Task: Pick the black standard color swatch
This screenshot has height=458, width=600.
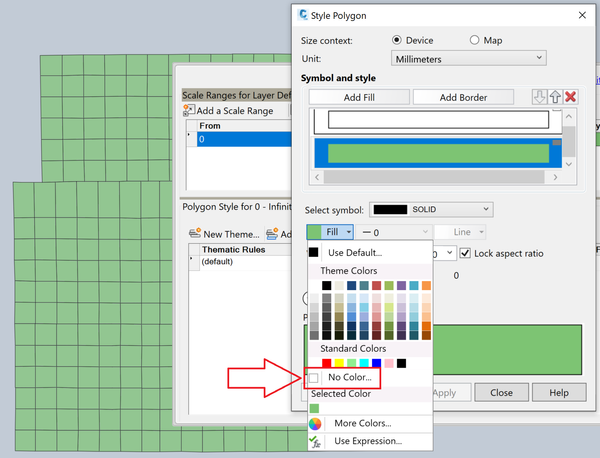Action: [x=401, y=363]
